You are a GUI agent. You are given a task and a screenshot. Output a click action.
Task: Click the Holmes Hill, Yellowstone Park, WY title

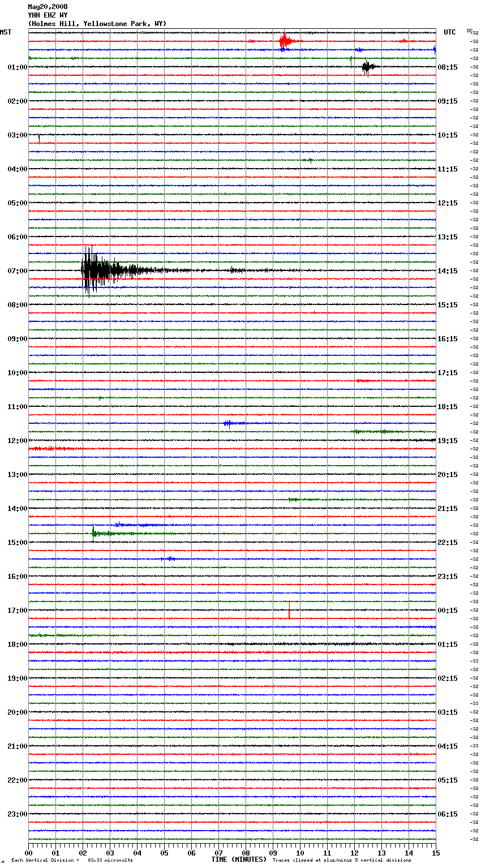[97, 24]
